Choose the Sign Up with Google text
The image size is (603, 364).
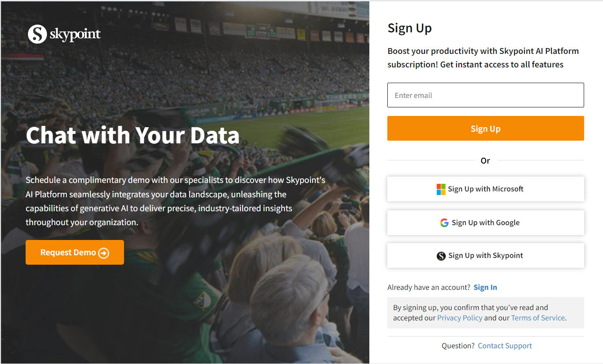click(x=486, y=223)
